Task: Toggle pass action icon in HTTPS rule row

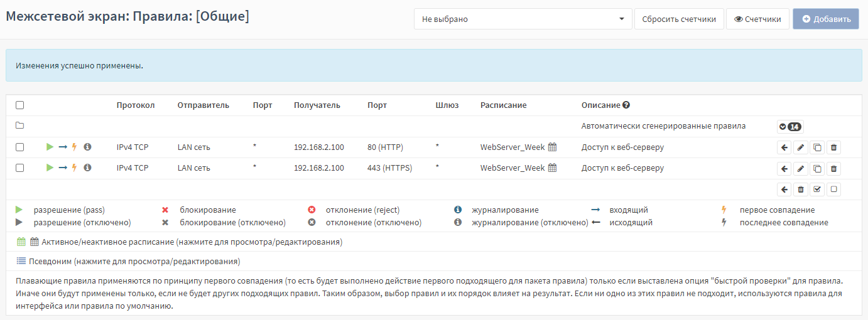Action: (x=50, y=168)
